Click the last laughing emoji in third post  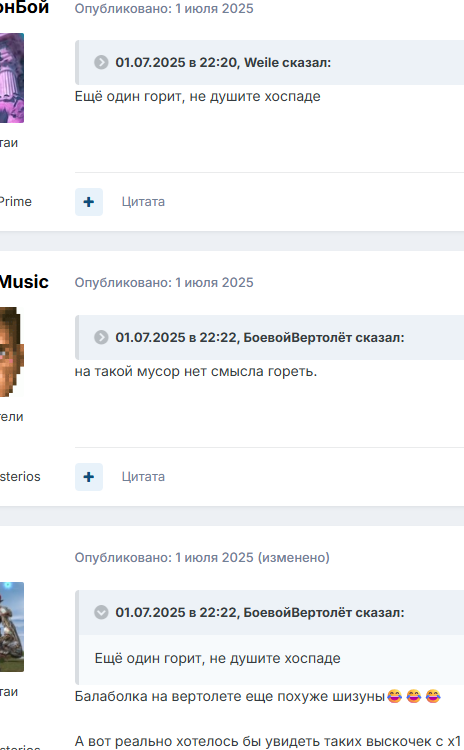pyautogui.click(x=433, y=696)
